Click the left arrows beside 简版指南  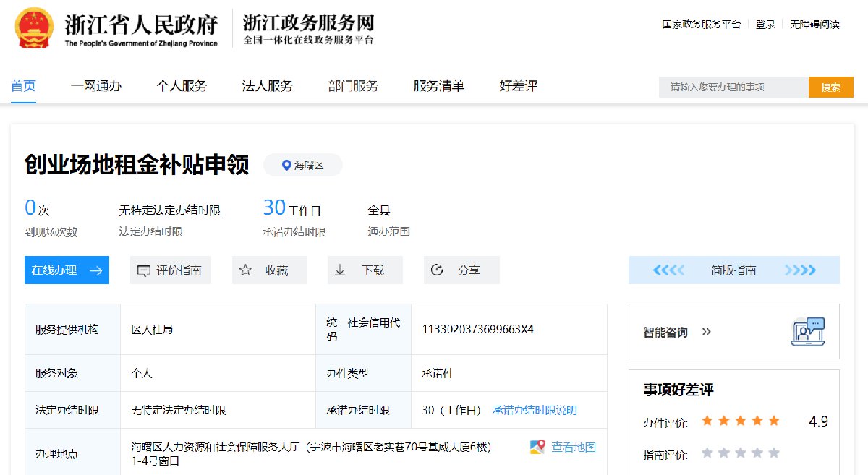tap(668, 270)
